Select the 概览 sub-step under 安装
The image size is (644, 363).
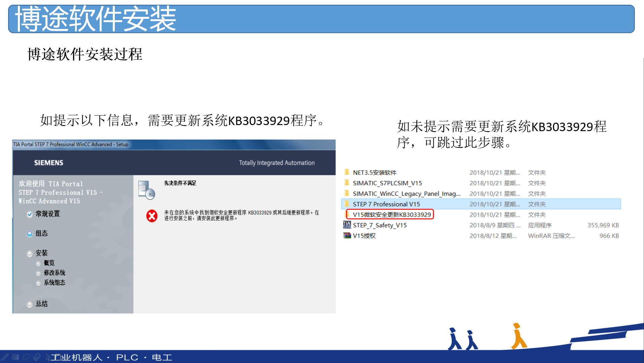(49, 263)
